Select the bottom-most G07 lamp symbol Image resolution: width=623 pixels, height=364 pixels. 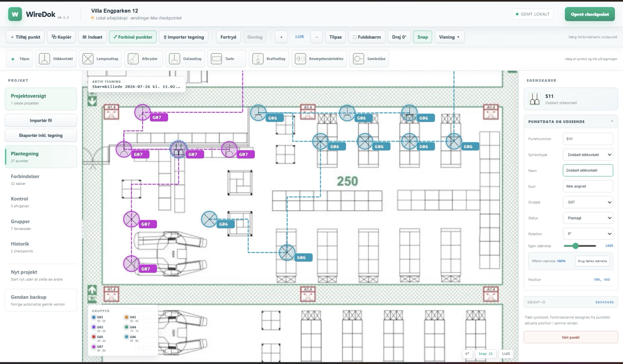pyautogui.click(x=131, y=264)
